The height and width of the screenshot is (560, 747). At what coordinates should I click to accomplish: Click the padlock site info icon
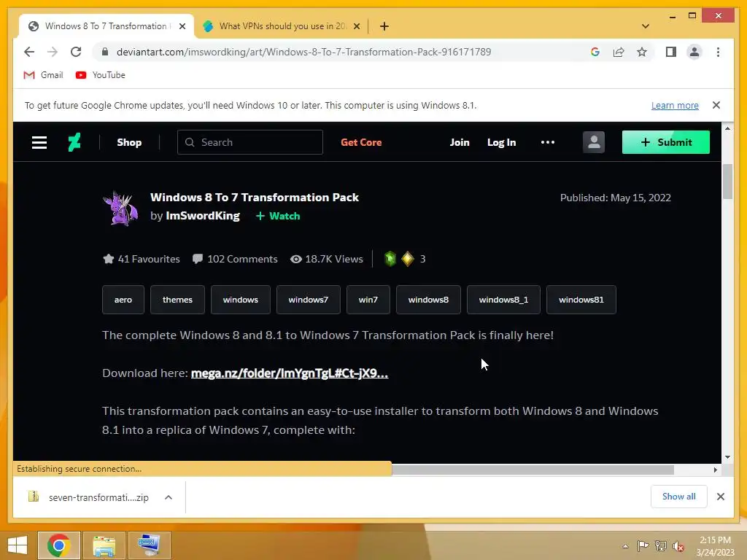[x=105, y=52]
